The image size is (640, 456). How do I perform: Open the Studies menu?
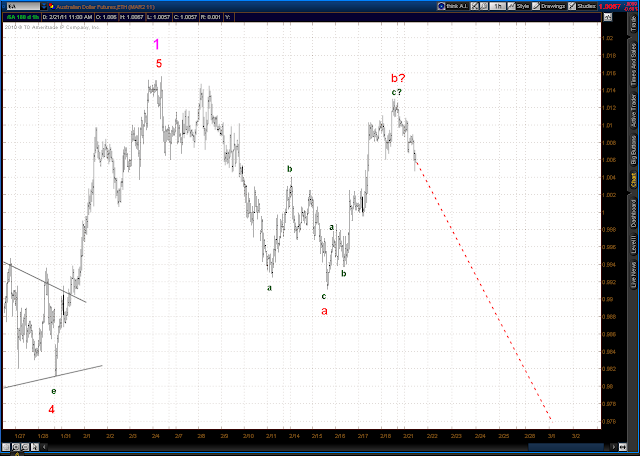coord(582,7)
